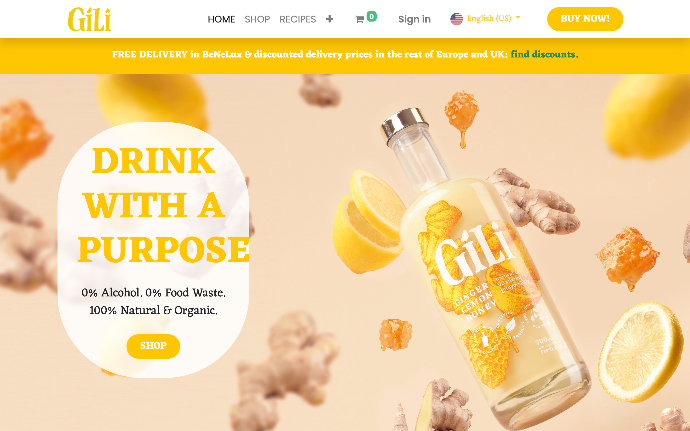
Task: Follow the find discounts link
Action: pyautogui.click(x=544, y=54)
